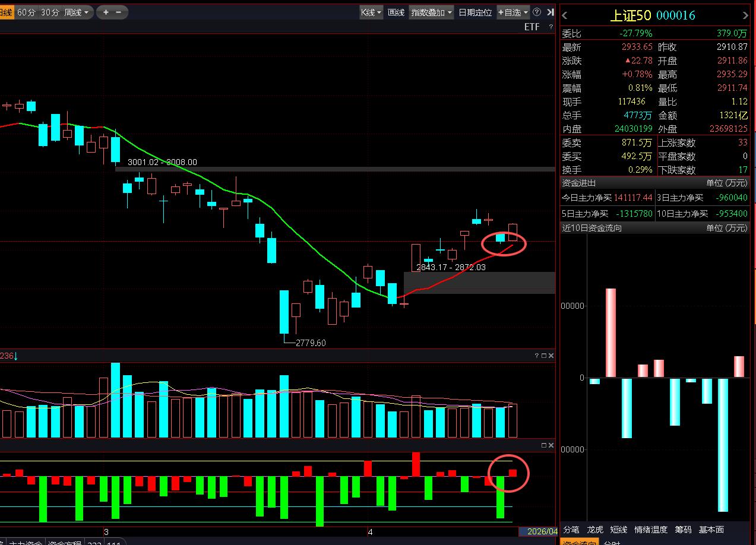Screen dimensions: 756x545
Task: Open the 周线 period dropdown
Action: tap(76, 12)
